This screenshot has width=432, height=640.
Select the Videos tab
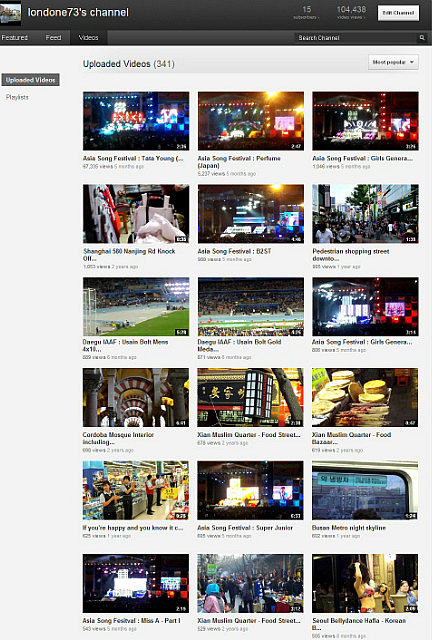[x=89, y=38]
